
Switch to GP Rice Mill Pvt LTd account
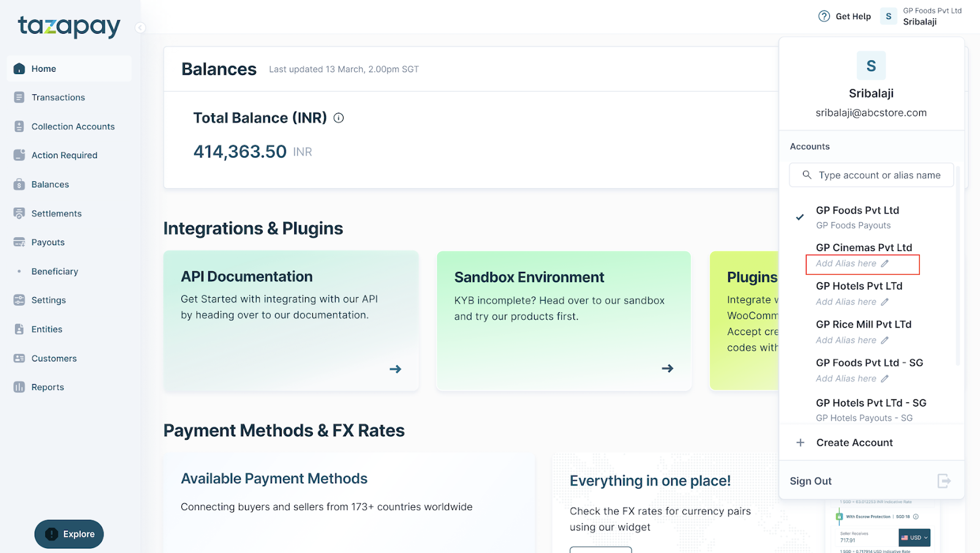click(x=864, y=324)
